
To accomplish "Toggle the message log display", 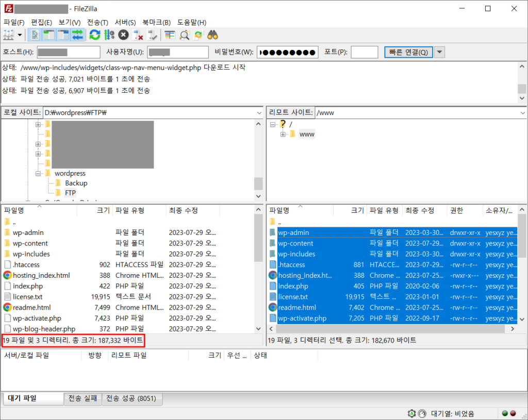I will point(35,35).
